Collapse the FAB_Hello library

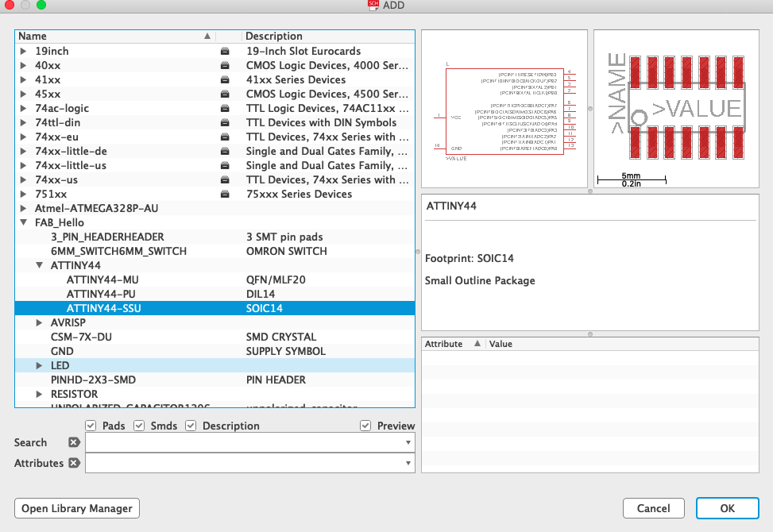click(x=23, y=222)
